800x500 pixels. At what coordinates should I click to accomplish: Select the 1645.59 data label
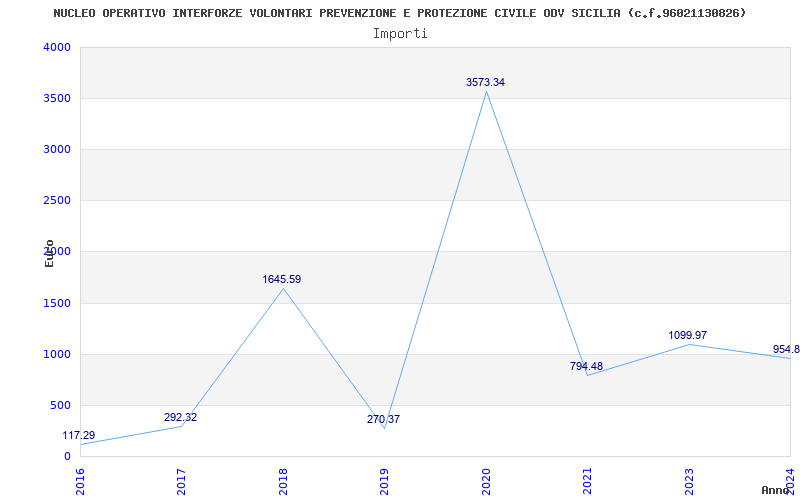282,279
